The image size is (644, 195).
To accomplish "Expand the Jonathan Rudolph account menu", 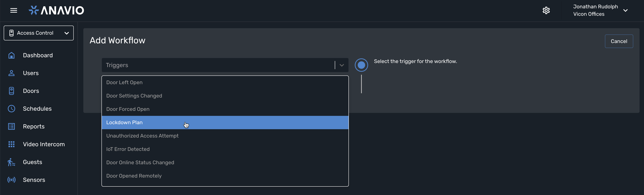I will 626,10.
